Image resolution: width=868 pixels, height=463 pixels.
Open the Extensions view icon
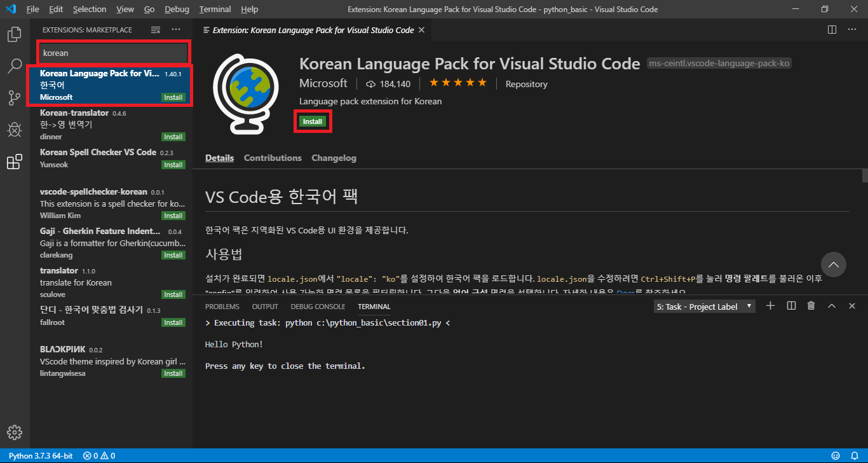[14, 162]
